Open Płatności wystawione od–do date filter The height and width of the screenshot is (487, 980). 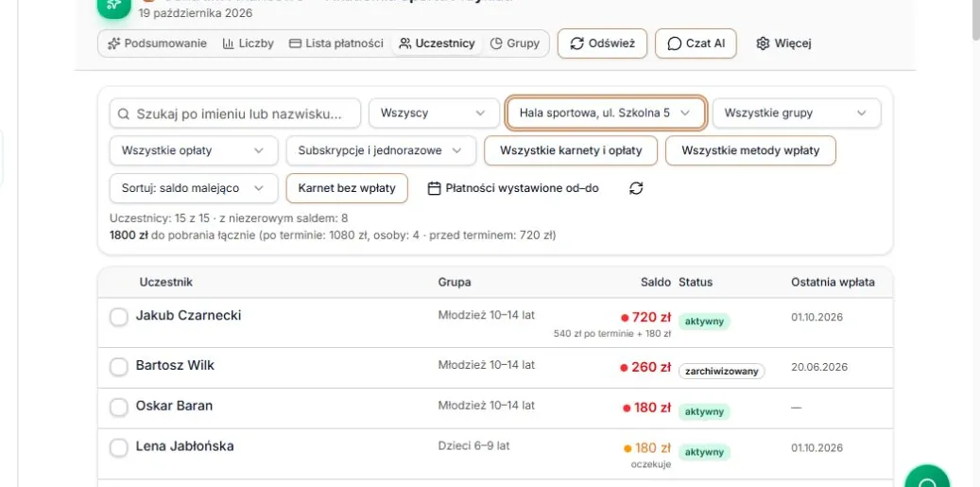click(513, 188)
